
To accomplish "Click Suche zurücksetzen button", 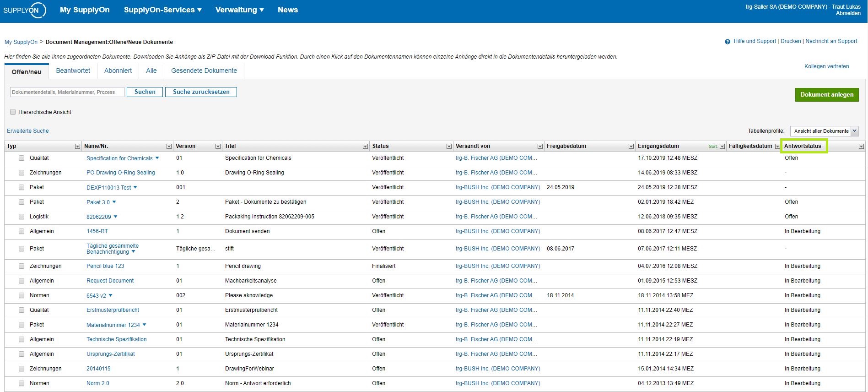I will click(201, 92).
